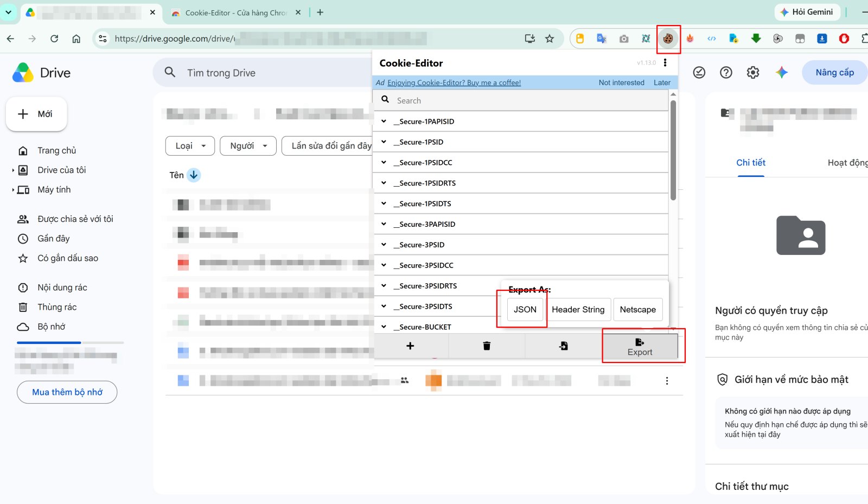
Task: Open the Người people filter dropdown
Action: click(248, 145)
